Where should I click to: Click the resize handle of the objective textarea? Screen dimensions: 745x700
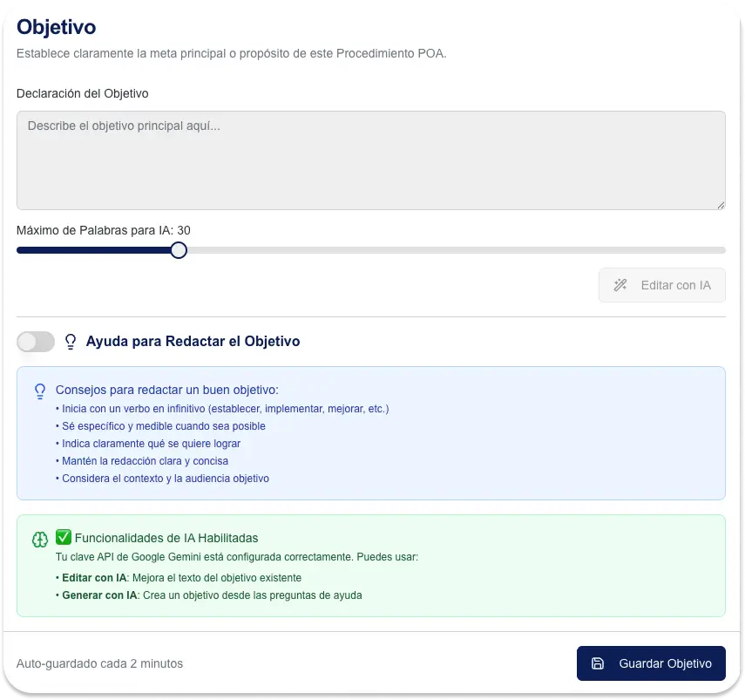point(721,205)
